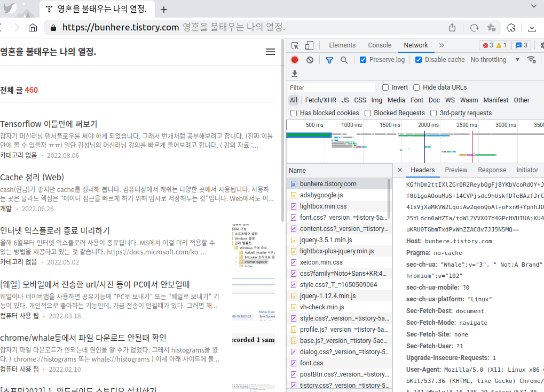Open the Response tab of the request
The image size is (544, 392).
pyautogui.click(x=492, y=170)
